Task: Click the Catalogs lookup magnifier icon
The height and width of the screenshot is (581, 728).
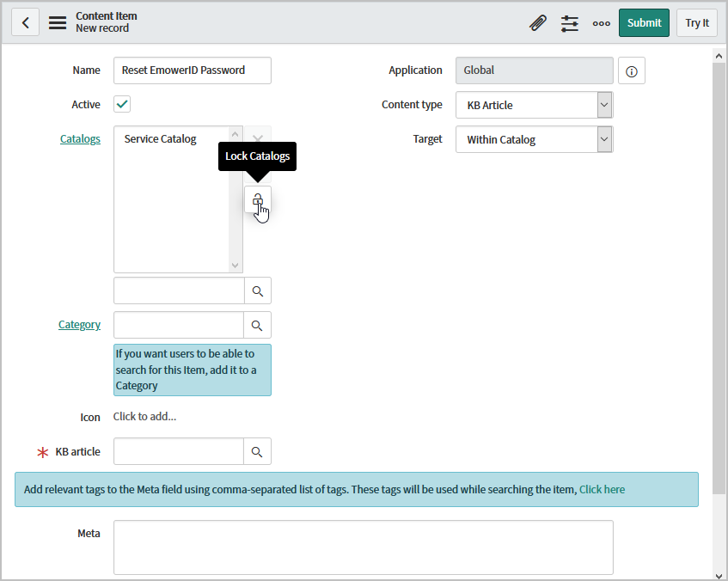Action: tap(258, 291)
